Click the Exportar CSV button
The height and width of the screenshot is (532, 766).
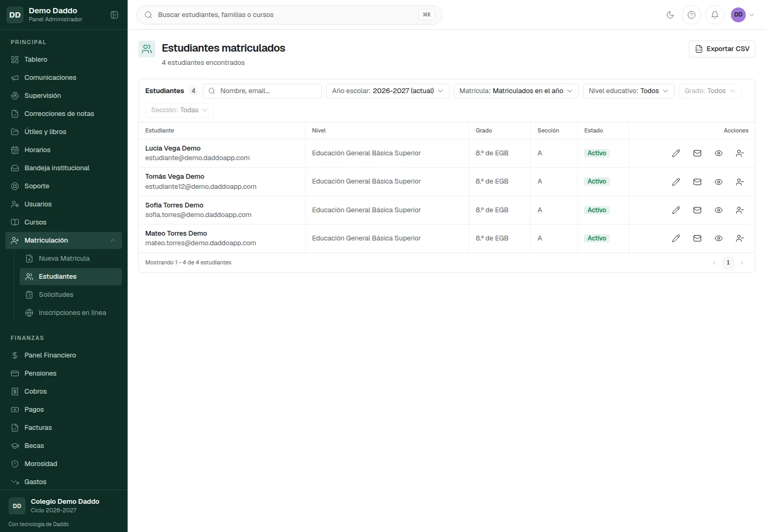(722, 49)
